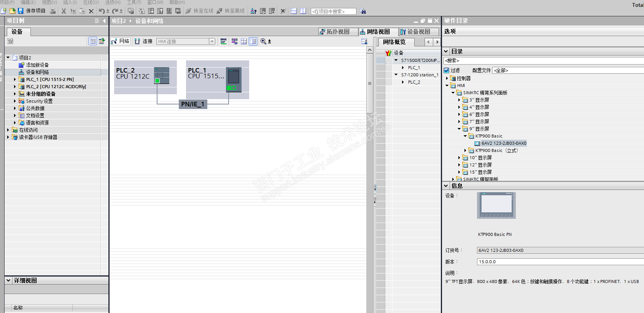Expand the 7" 显示屏 folder
Screen dimensions: 644x313
tap(459, 122)
